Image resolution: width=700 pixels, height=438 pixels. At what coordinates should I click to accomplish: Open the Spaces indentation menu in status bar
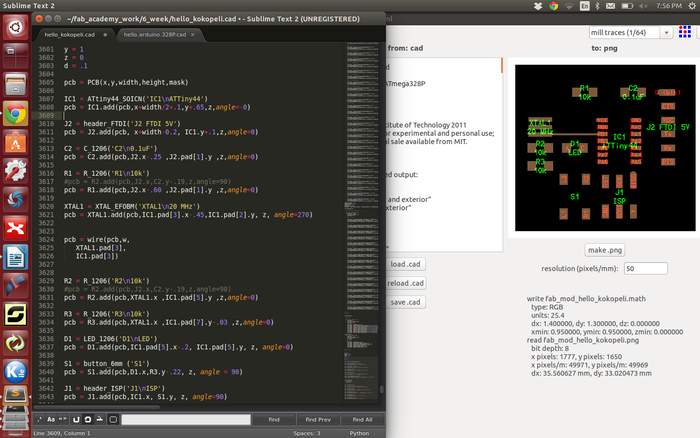coord(307,433)
